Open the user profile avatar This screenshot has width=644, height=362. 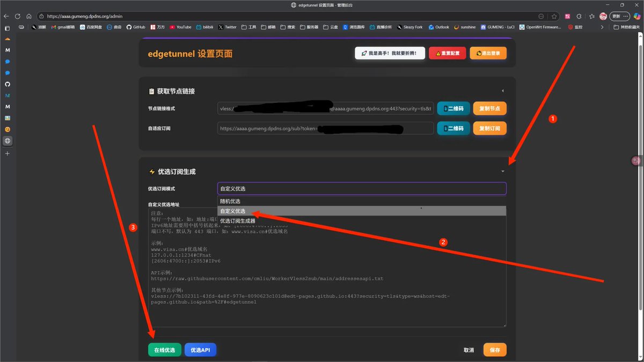point(603,16)
